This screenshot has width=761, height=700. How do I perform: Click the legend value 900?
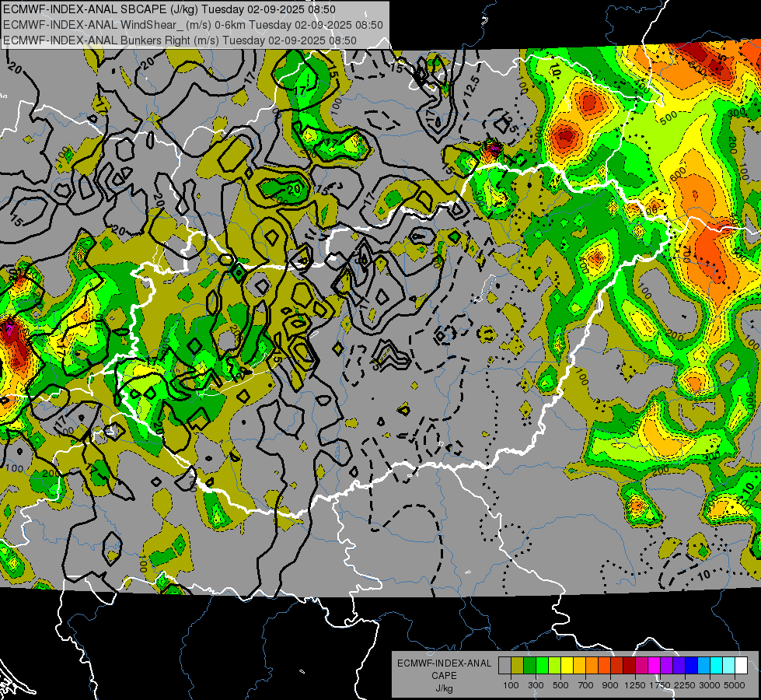click(610, 685)
